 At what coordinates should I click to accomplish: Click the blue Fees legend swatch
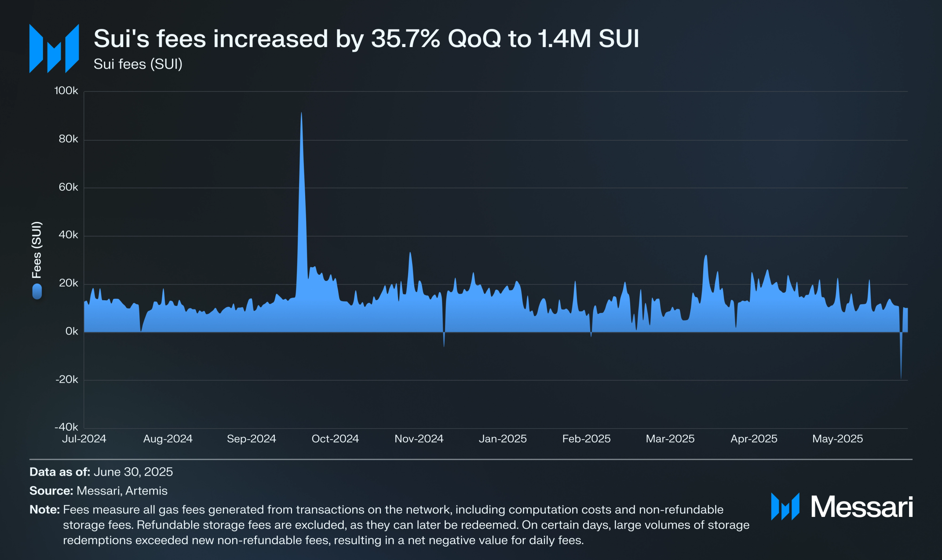37,291
